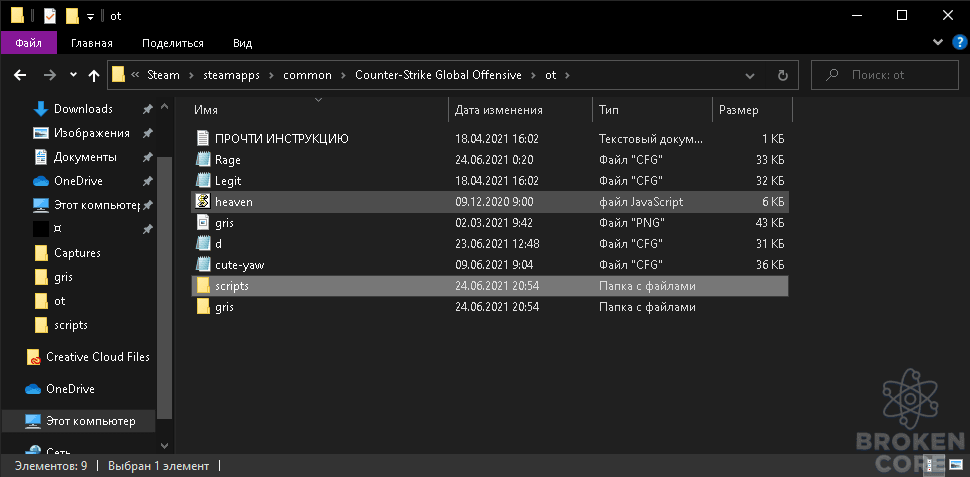Select the gris folder icon in file list
970x477 pixels.
203,307
